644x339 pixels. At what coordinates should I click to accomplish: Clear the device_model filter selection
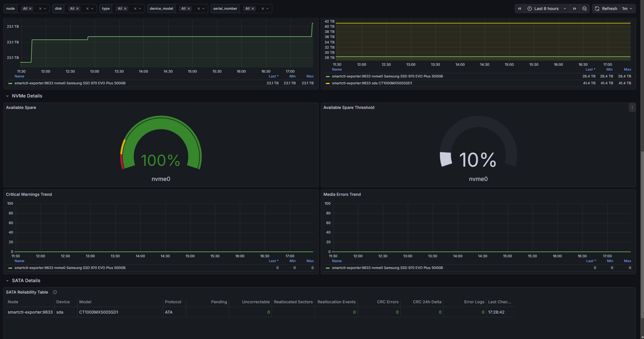click(x=199, y=9)
